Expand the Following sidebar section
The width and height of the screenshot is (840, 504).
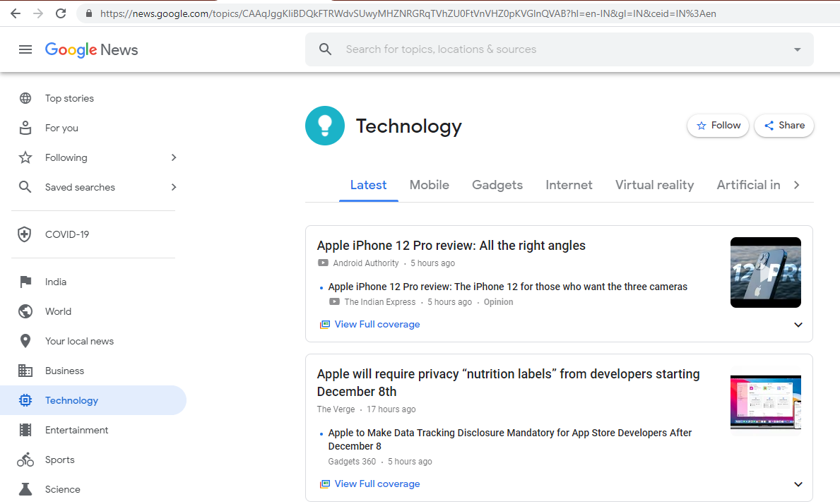(x=173, y=157)
